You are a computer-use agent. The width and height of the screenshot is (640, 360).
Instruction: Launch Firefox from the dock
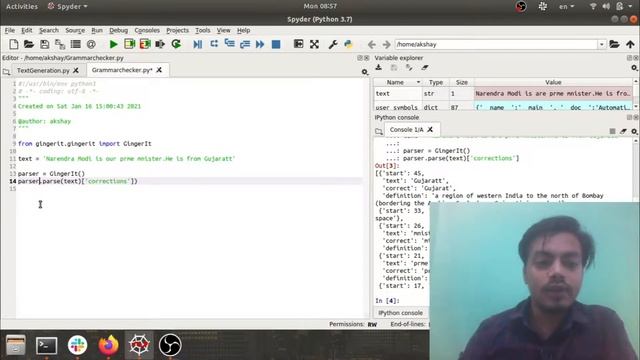(x=108, y=345)
